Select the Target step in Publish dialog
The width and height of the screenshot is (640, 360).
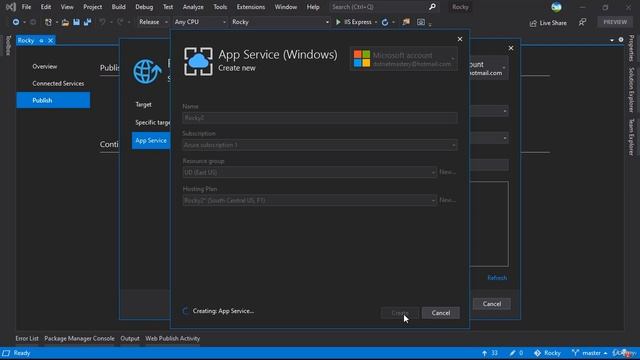(x=143, y=104)
